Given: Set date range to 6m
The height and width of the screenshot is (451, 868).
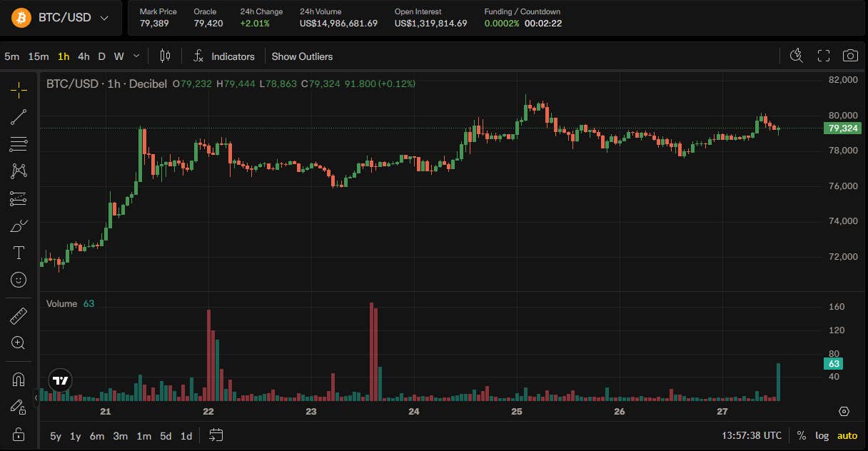Looking at the screenshot, I should point(97,435).
